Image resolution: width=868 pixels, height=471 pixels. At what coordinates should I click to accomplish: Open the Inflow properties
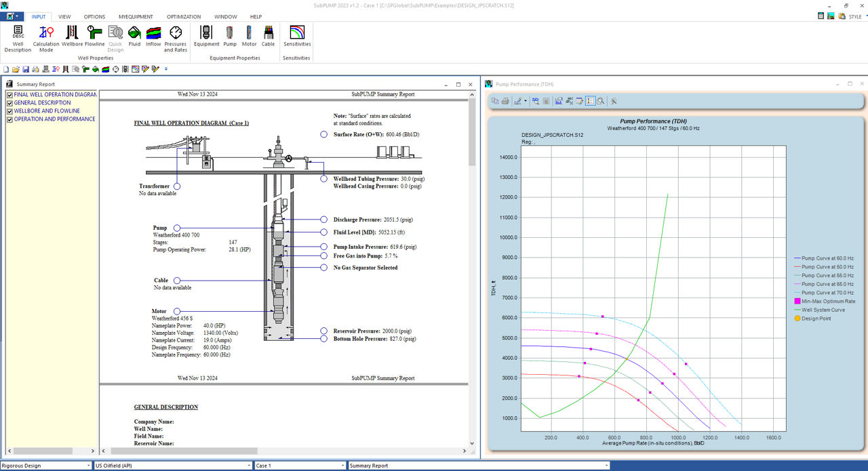(154, 36)
